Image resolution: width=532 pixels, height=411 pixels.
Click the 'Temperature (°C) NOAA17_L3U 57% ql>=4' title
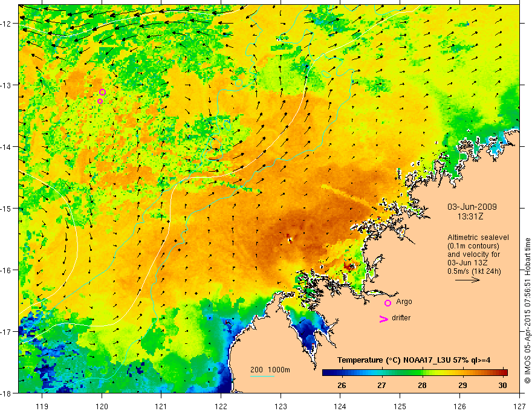pyautogui.click(x=414, y=360)
